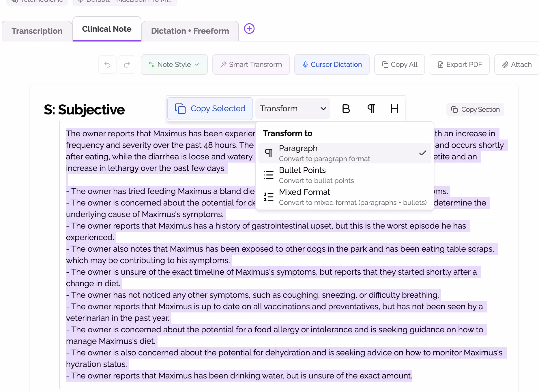539x392 pixels.
Task: Export note as PDF
Action: click(459, 65)
